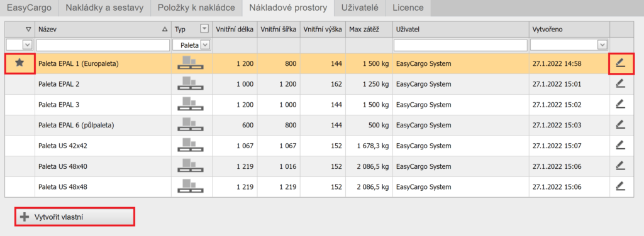Focus the Uživatel filter text field
Image resolution: width=644 pixels, height=236 pixels.
pos(460,45)
